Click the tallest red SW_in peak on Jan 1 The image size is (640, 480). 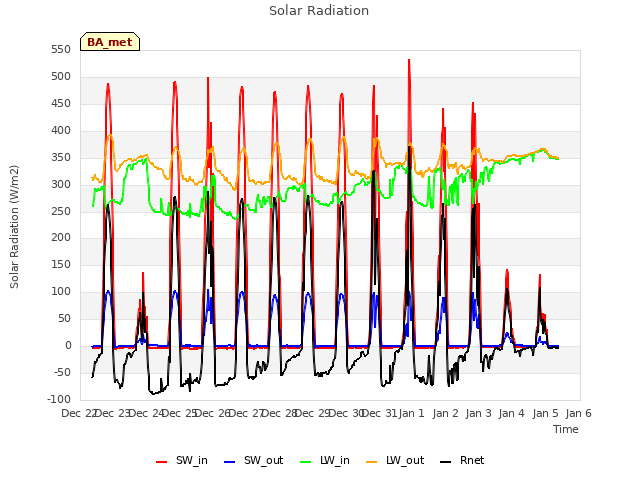(x=409, y=60)
